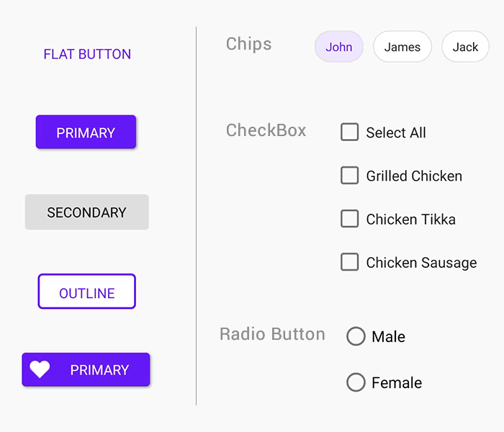The image size is (504, 432).
Task: Click the PRIMARY text beside the heart
Action: pos(99,370)
